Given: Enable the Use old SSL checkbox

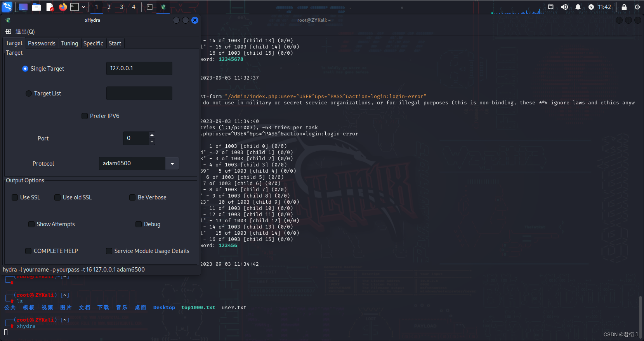Looking at the screenshot, I should [x=57, y=197].
